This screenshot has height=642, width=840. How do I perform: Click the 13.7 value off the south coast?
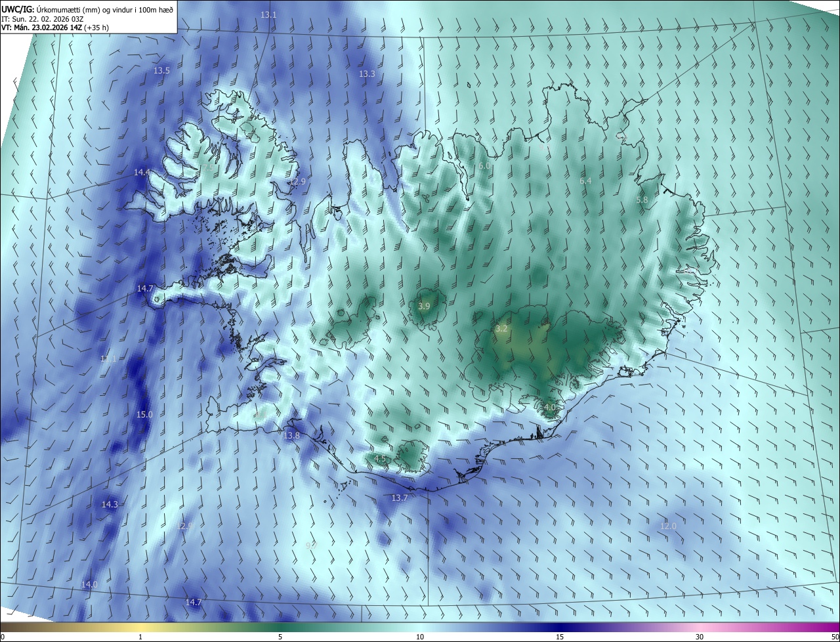(400, 498)
